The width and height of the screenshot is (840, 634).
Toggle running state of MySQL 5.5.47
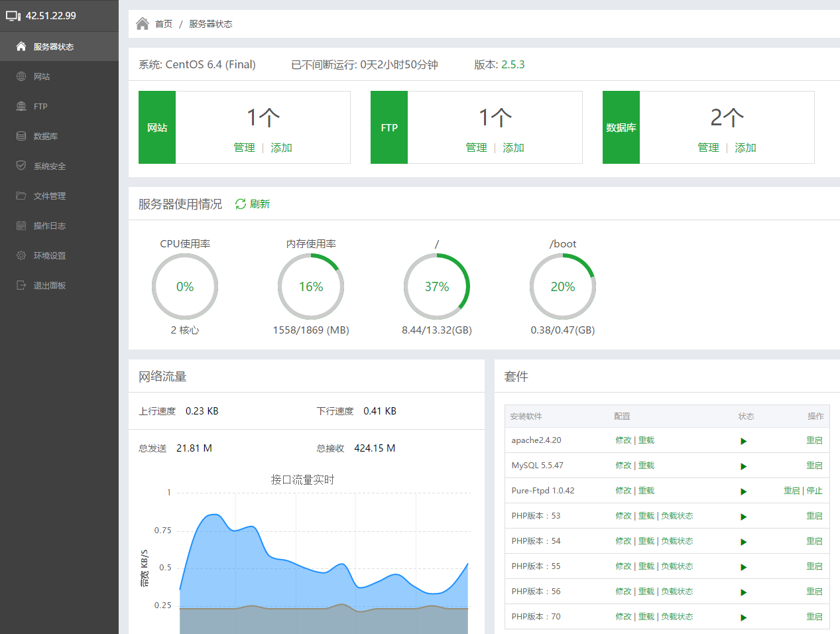tap(743, 466)
